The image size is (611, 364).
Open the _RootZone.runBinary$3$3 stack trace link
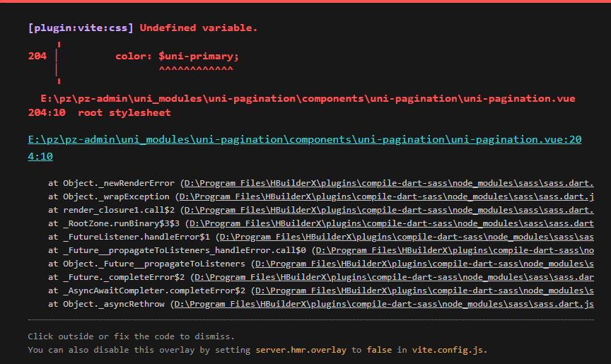click(391, 223)
